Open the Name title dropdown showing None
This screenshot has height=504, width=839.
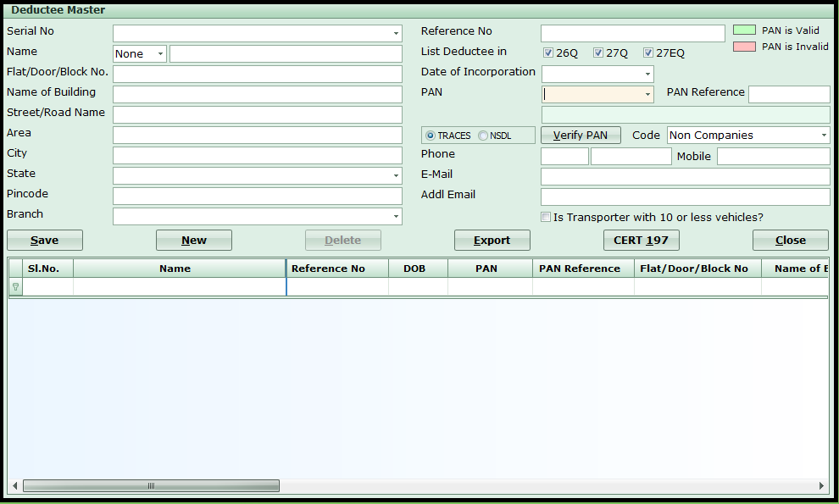(x=160, y=53)
